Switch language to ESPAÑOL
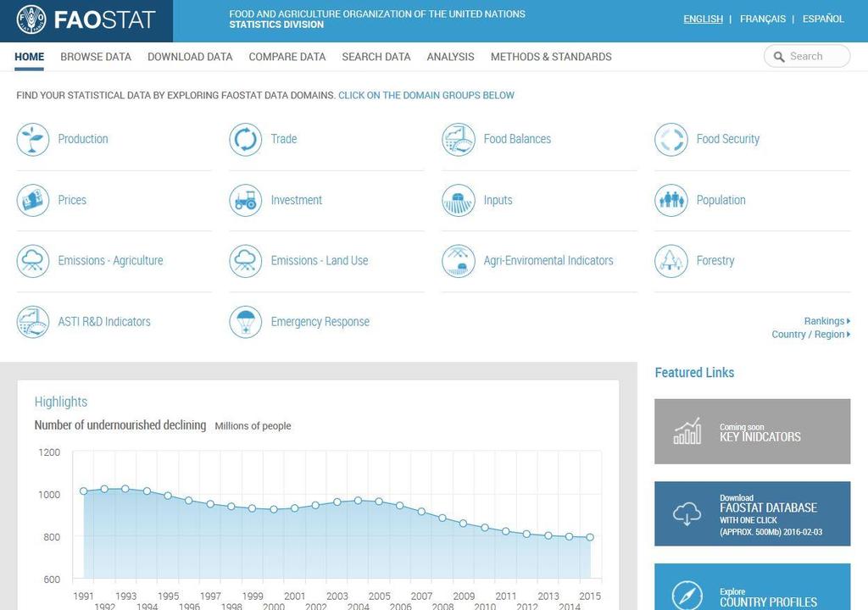 coord(823,19)
